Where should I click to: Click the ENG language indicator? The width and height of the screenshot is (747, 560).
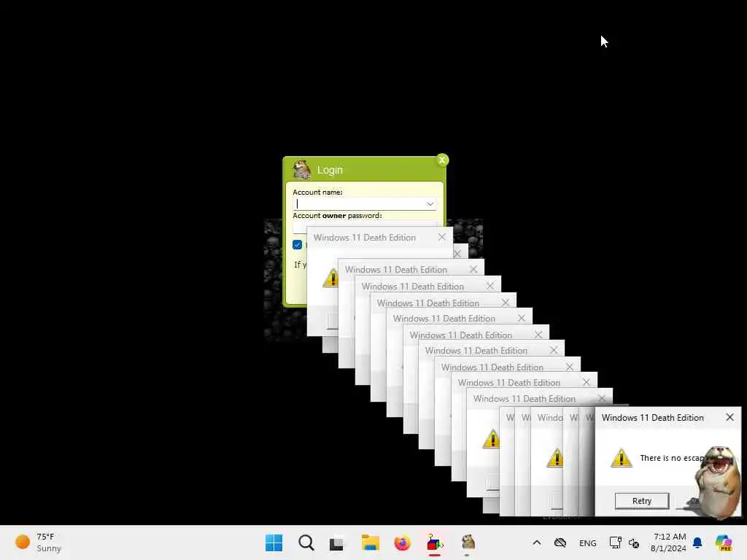click(587, 543)
